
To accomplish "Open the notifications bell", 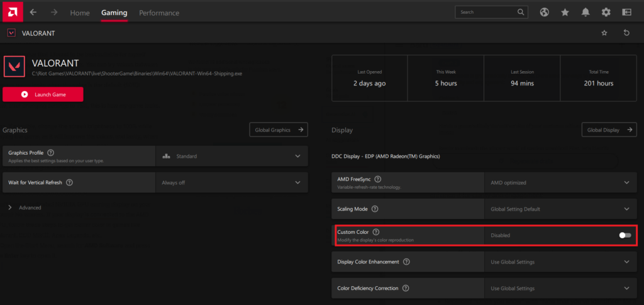I will [x=586, y=12].
